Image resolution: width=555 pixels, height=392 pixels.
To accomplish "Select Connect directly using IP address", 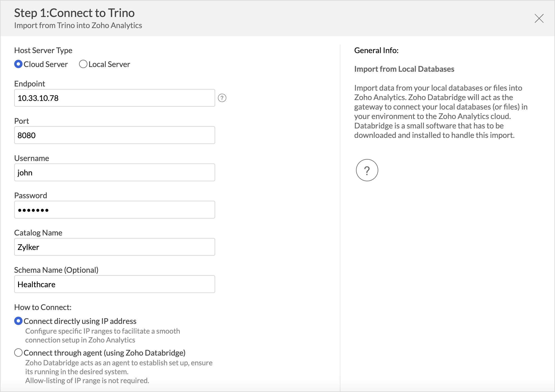I will (18, 321).
